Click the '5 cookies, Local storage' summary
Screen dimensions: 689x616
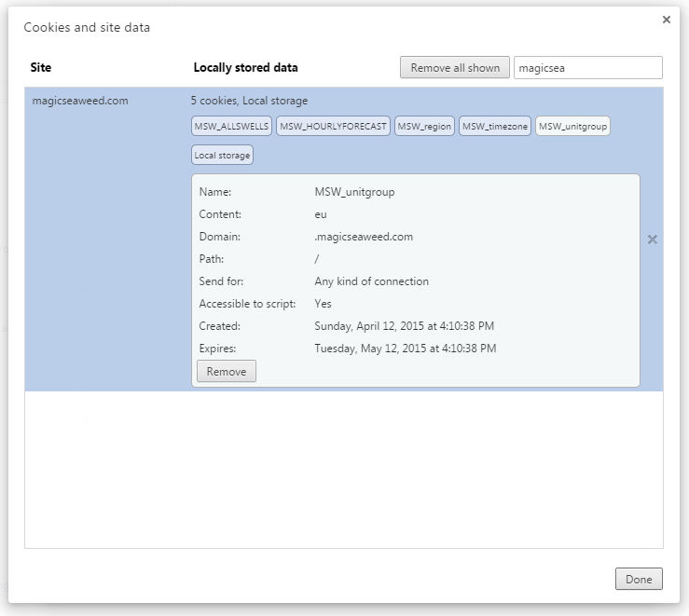pyautogui.click(x=249, y=101)
